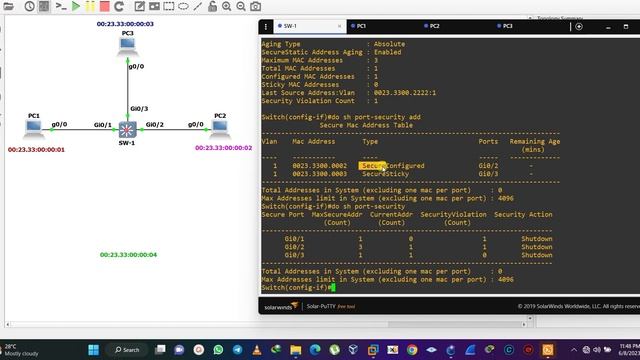This screenshot has height=360, width=640.
Task: Reload all nodes circular arrow icon
Action: tap(119, 6)
